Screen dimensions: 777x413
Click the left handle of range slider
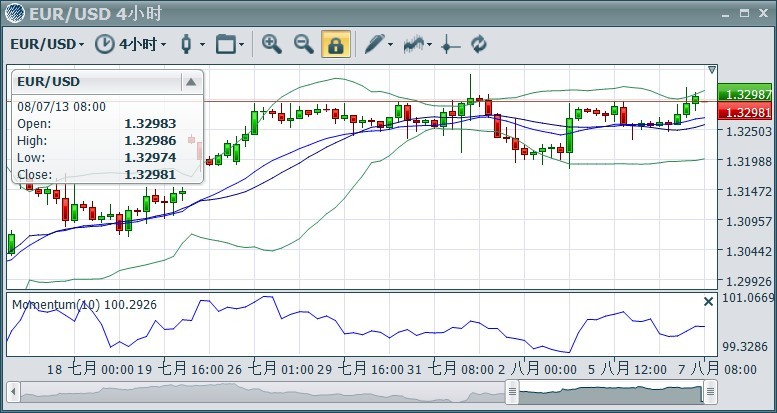point(512,392)
